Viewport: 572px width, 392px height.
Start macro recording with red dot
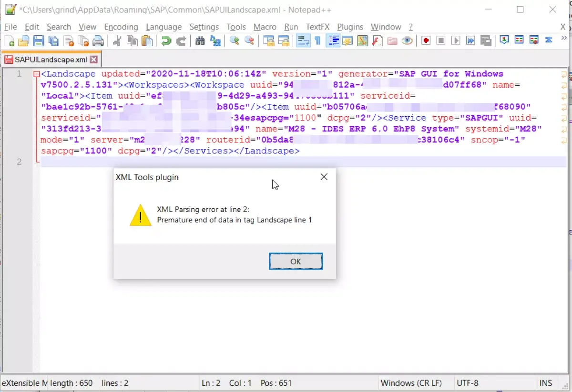pyautogui.click(x=426, y=41)
